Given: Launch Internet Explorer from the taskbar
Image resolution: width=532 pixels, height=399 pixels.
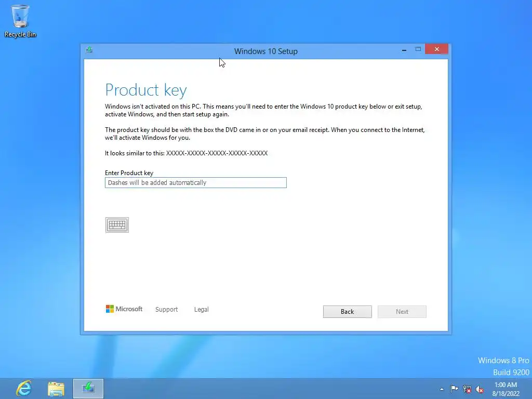Looking at the screenshot, I should coord(24,389).
